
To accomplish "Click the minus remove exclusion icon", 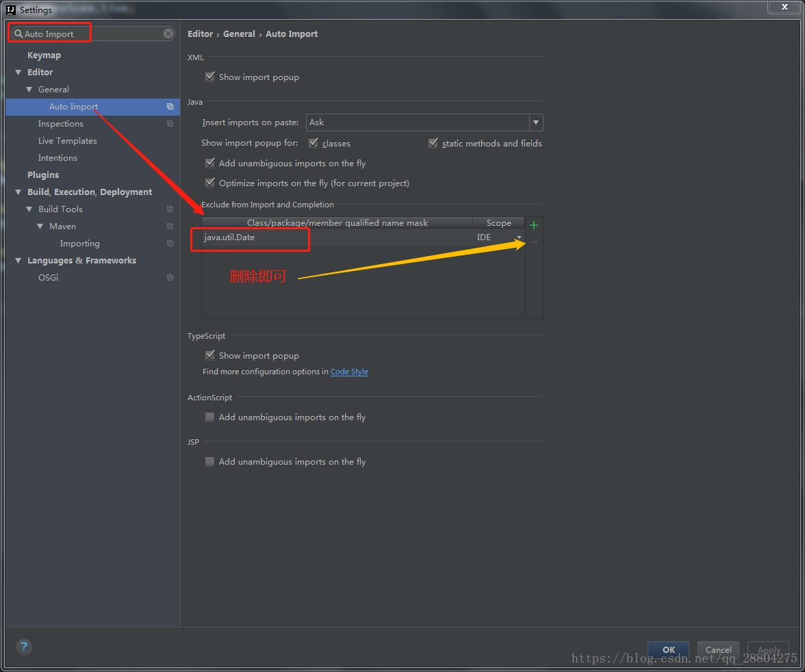I will tap(534, 242).
